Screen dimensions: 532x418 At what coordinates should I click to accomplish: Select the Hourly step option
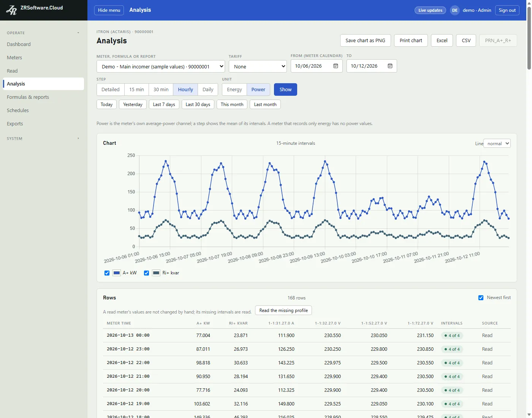pos(185,90)
